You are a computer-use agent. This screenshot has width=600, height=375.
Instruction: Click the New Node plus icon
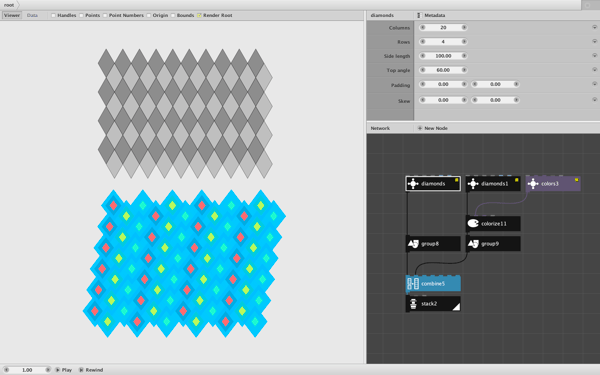(420, 128)
